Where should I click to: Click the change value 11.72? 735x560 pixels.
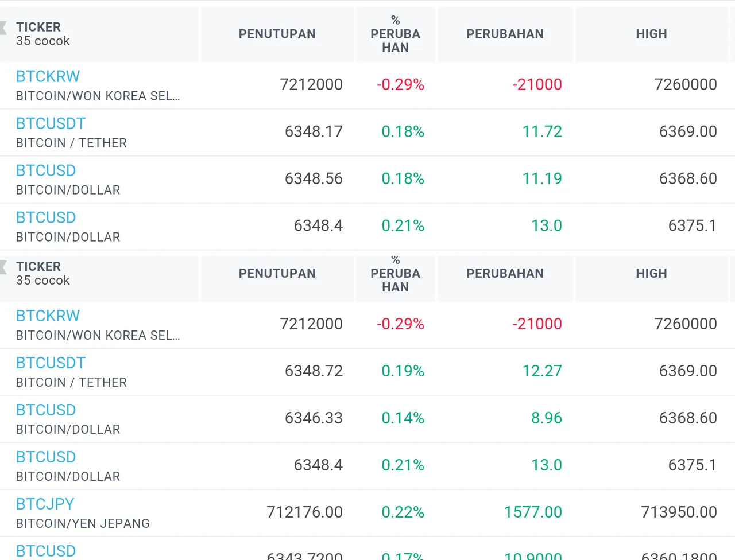click(x=542, y=131)
